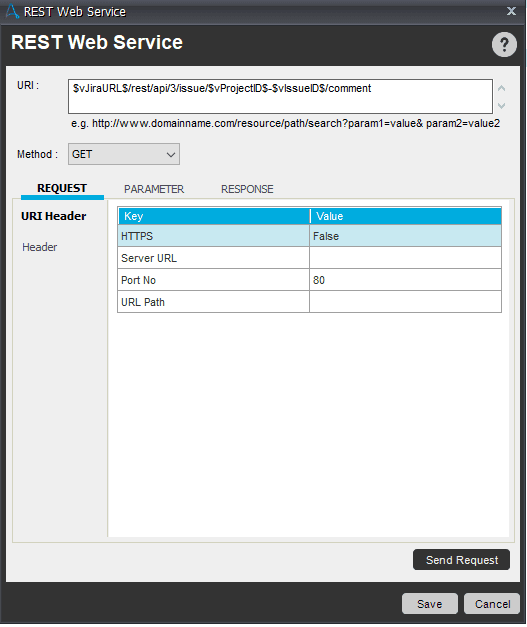Image resolution: width=527 pixels, height=627 pixels.
Task: Switch to the PARAMETER tab
Action: click(x=154, y=189)
